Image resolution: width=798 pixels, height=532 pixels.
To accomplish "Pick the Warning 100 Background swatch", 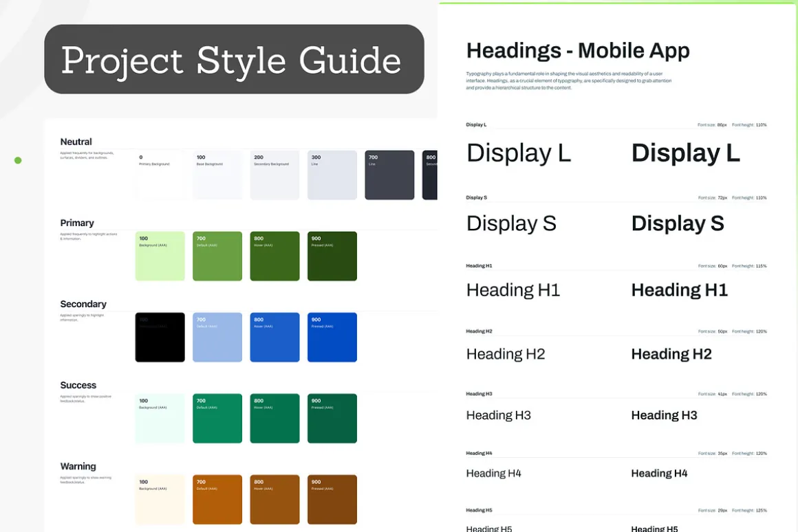I will (x=160, y=500).
